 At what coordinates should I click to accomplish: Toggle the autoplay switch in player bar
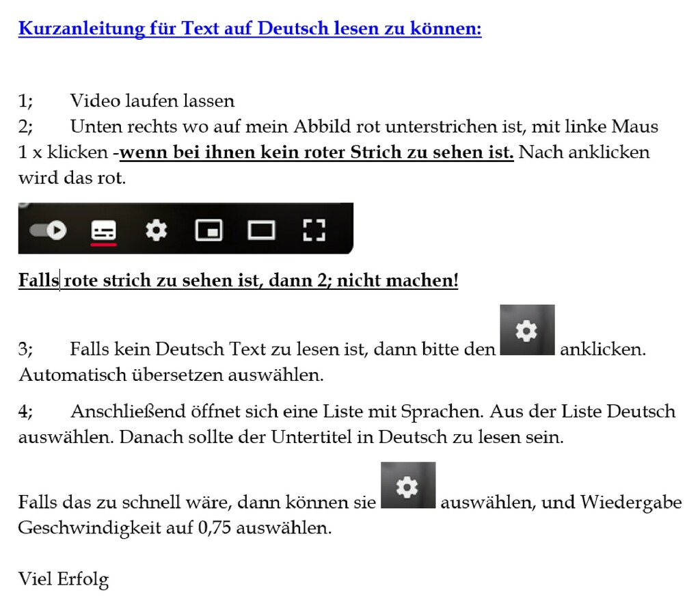tap(49, 230)
